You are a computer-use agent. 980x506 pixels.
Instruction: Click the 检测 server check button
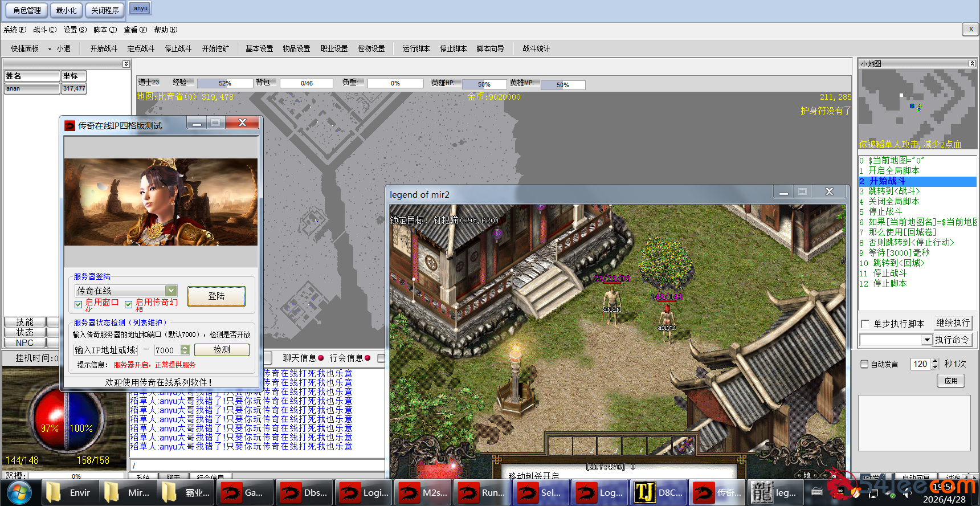click(x=222, y=350)
